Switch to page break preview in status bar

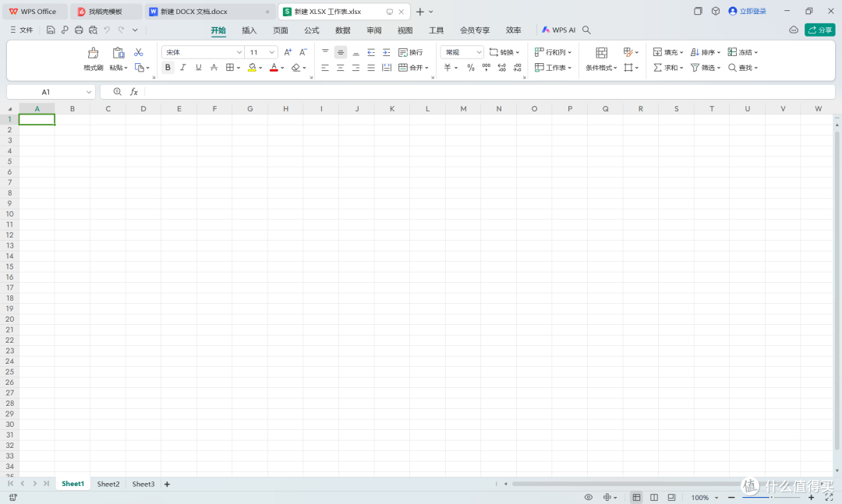[671, 498]
